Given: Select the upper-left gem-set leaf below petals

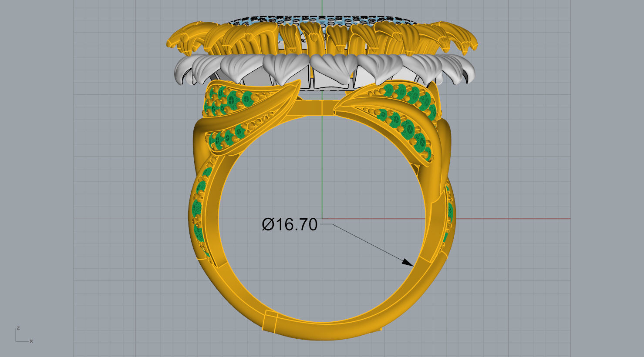Looking at the screenshot, I should coord(251,100).
